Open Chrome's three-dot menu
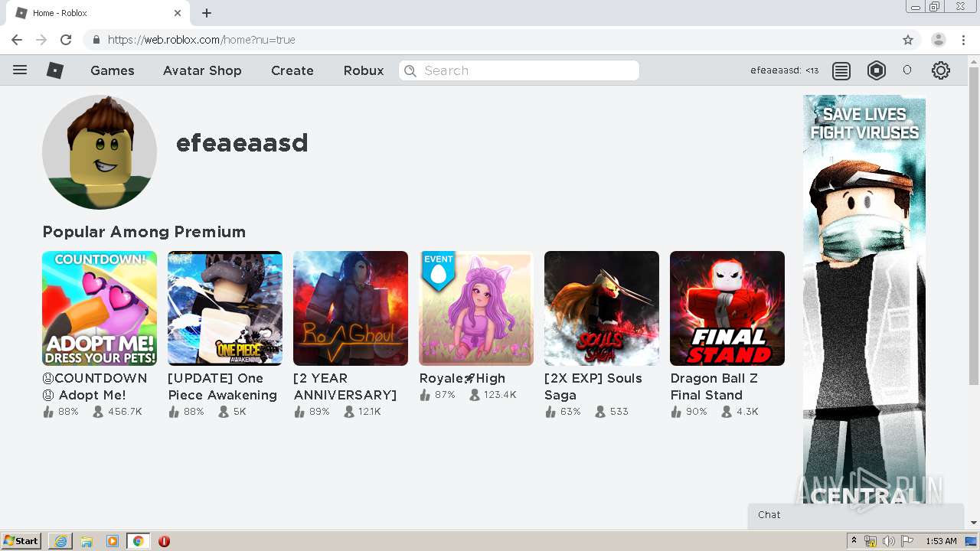The height and width of the screenshot is (551, 980). 963,40
